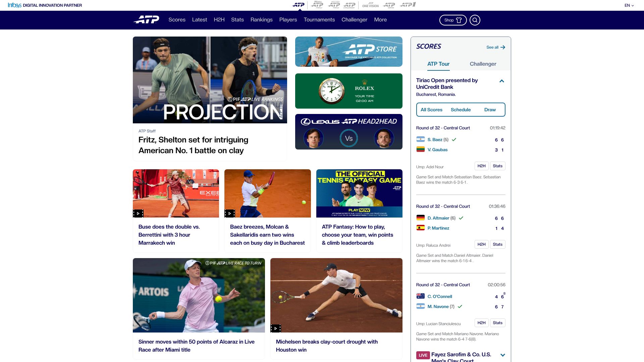
Task: Play the Michelsen Houston win video icon
Action: pyautogui.click(x=276, y=328)
